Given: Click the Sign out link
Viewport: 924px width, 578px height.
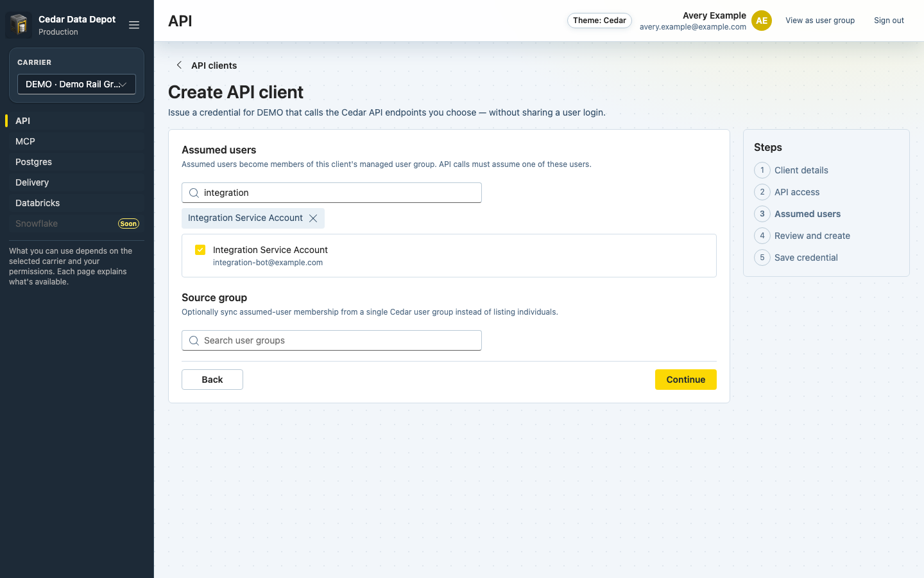Looking at the screenshot, I should coord(889,21).
